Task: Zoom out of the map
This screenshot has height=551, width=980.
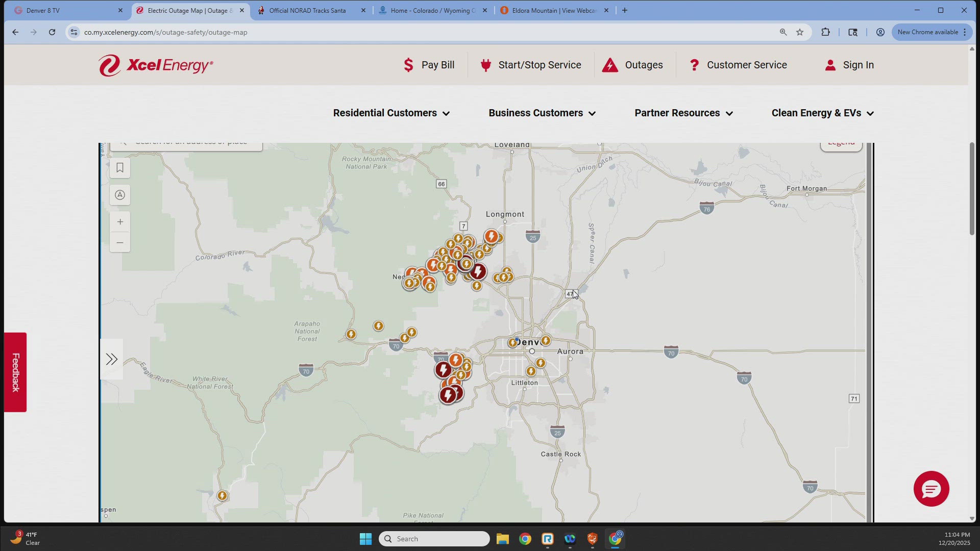Action: 120,243
